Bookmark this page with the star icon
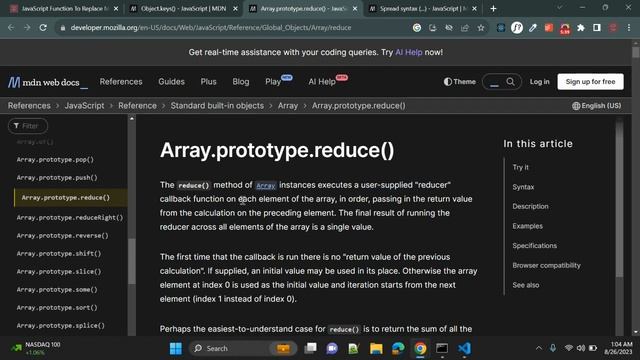The image size is (640, 360). [481, 28]
